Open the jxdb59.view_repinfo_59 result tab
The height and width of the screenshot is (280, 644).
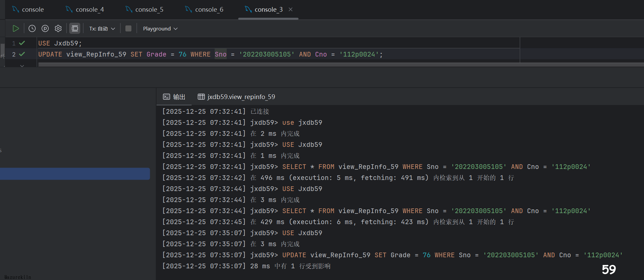[241, 97]
